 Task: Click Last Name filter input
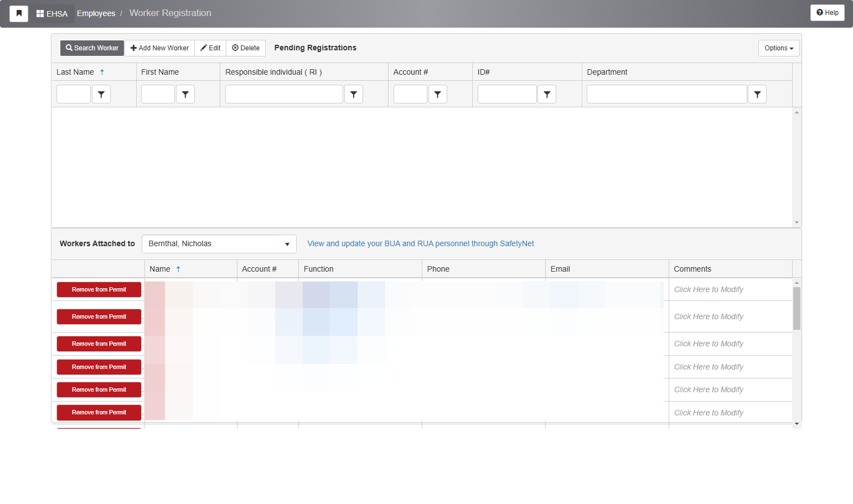tap(74, 94)
